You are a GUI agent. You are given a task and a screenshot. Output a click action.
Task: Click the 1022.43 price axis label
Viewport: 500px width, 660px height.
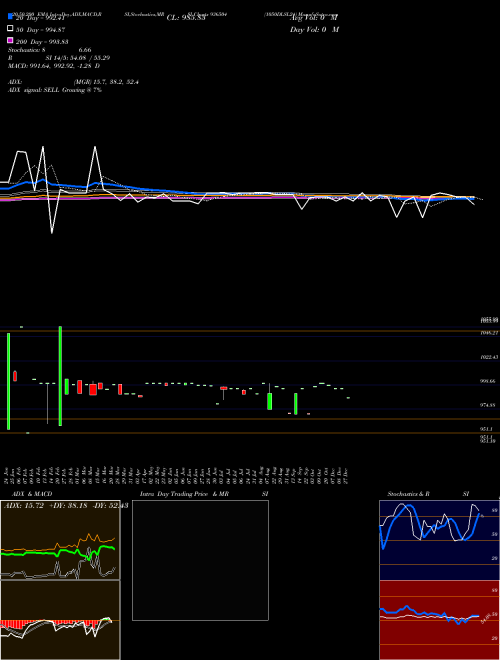[x=489, y=357]
